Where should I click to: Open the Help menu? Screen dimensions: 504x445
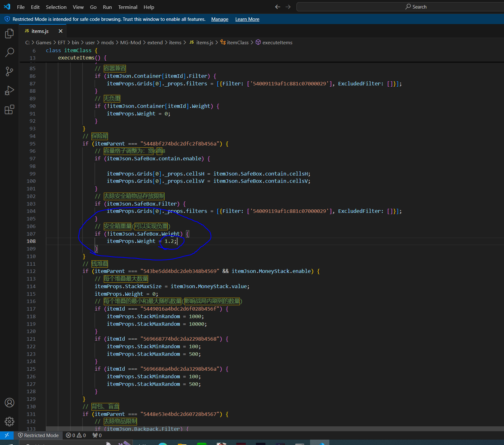149,7
